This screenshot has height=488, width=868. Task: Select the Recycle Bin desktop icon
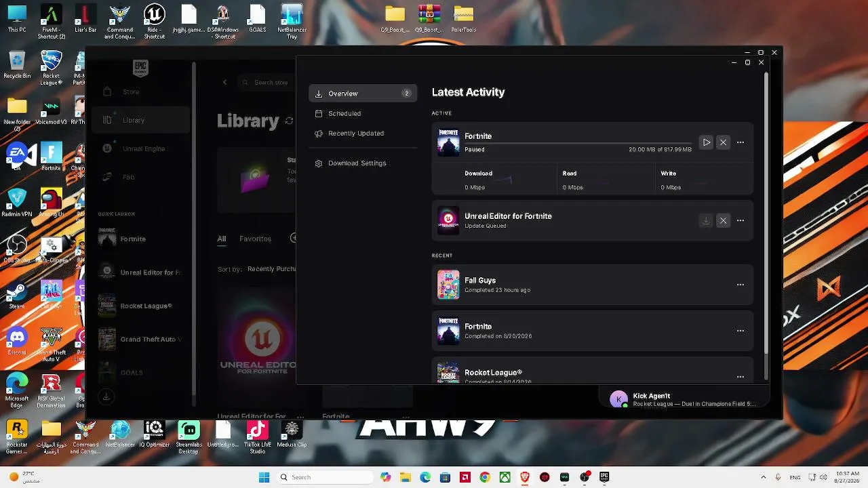click(x=17, y=65)
